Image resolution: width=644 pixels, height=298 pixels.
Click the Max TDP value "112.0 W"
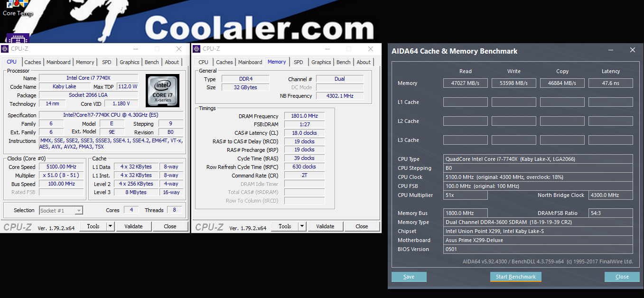[128, 86]
